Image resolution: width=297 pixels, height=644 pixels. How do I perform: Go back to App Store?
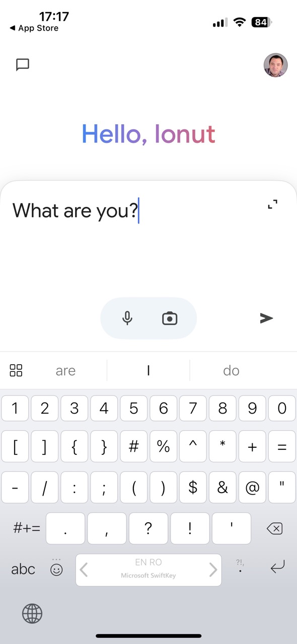pos(34,28)
